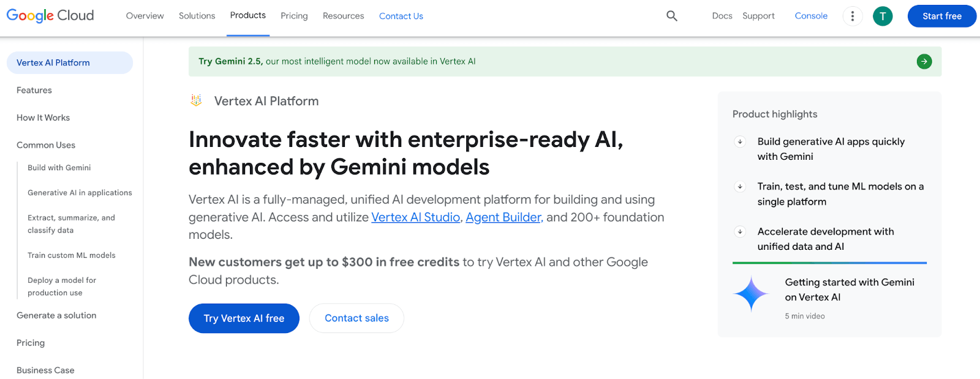Open the Products menu in top navigation
This screenshot has height=379, width=980.
point(248,15)
